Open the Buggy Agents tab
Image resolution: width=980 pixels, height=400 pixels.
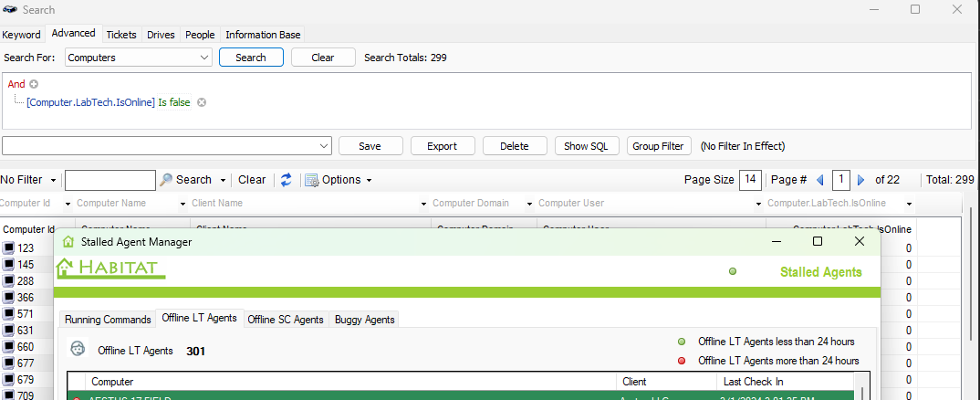coord(364,320)
